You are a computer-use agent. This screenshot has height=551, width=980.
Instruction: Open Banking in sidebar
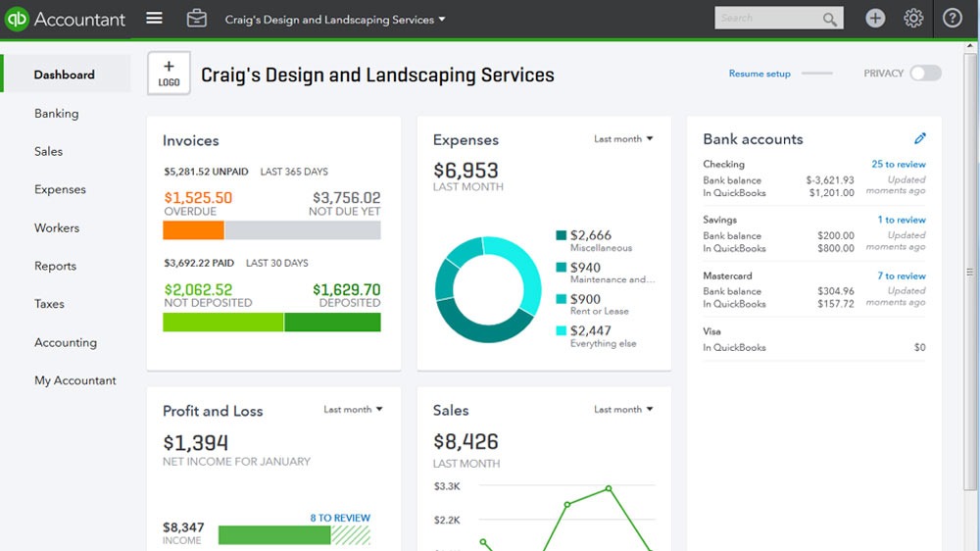56,113
